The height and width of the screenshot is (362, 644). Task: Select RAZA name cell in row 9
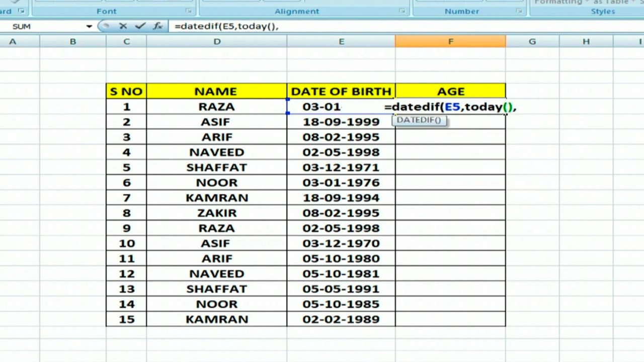point(217,228)
